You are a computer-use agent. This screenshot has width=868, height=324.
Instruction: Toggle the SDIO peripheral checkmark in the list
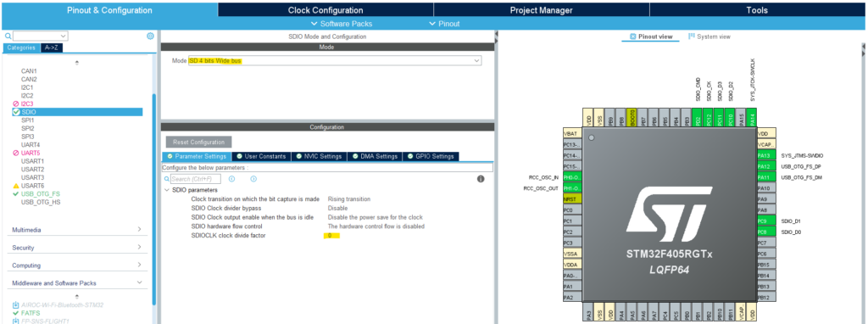click(16, 112)
